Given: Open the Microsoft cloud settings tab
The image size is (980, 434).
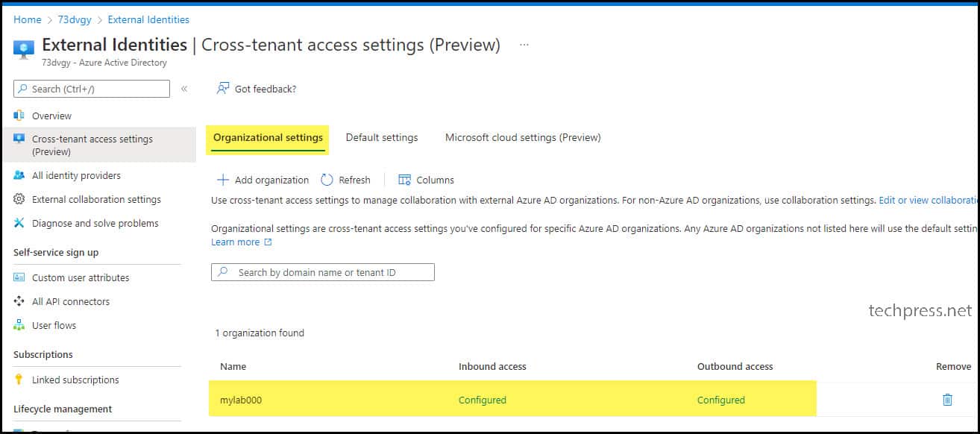Looking at the screenshot, I should coord(522,137).
